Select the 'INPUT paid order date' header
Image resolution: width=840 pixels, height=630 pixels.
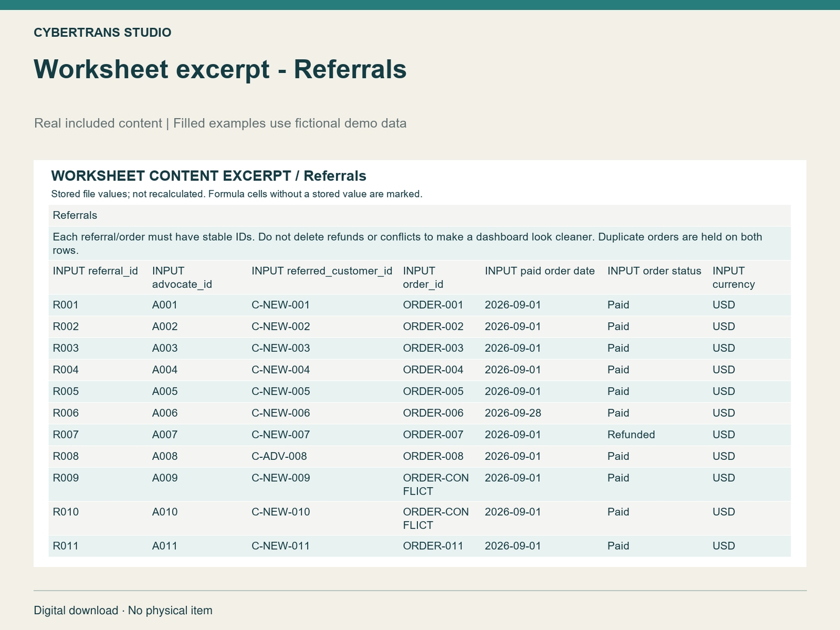point(540,271)
